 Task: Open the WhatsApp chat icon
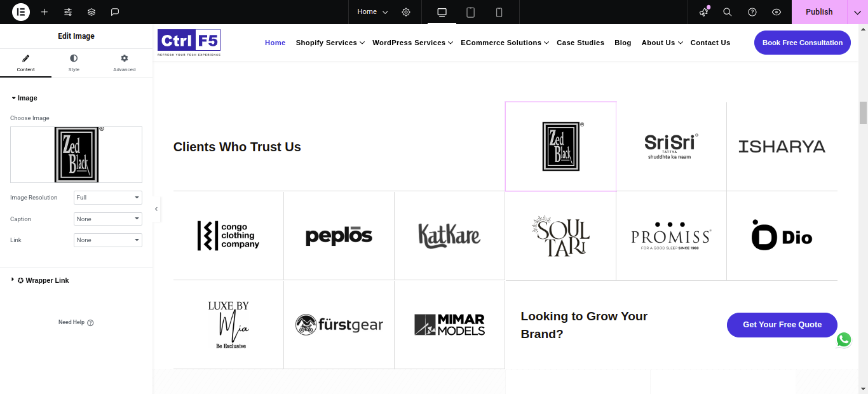click(844, 340)
